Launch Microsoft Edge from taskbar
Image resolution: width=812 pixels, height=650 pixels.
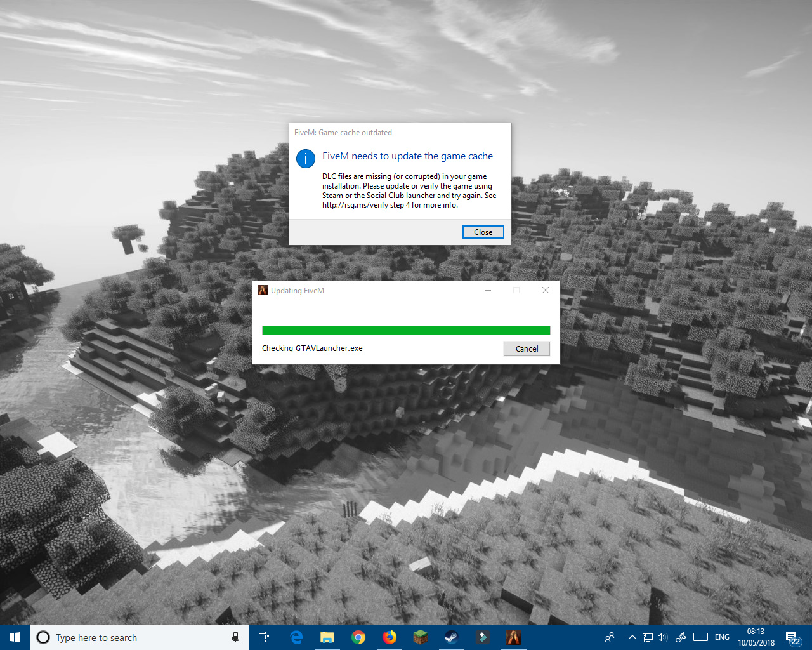click(x=296, y=637)
